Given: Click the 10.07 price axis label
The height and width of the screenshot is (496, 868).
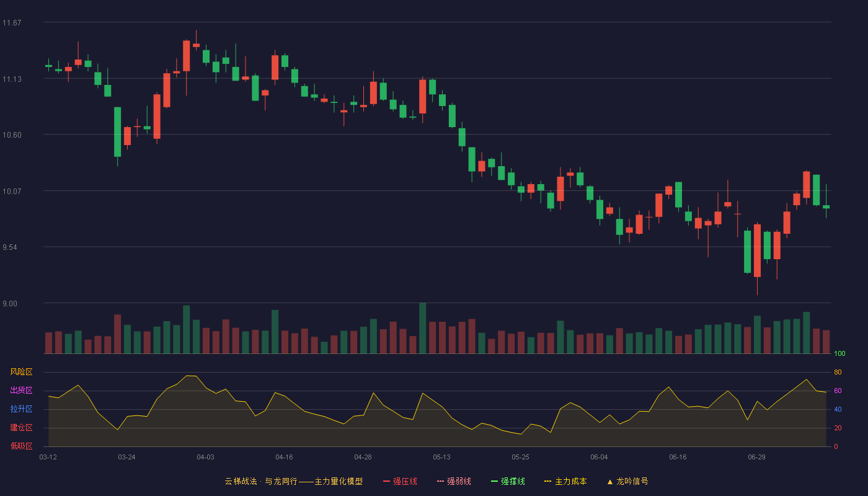Looking at the screenshot, I should 12,192.
